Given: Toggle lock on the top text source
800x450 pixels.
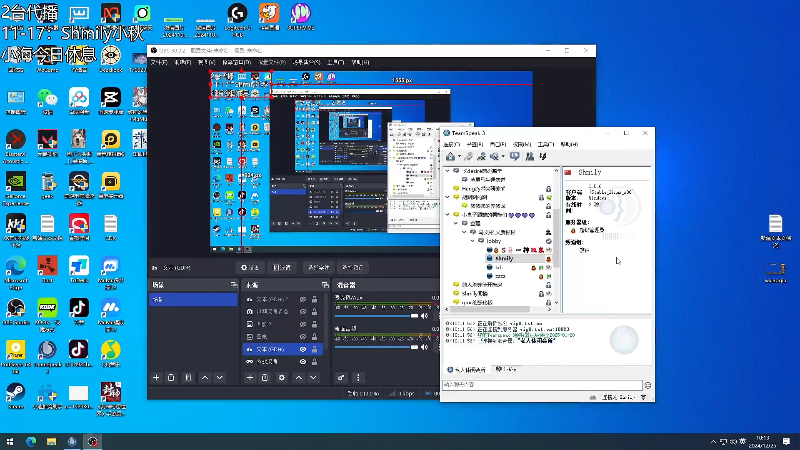Looking at the screenshot, I should click(314, 299).
